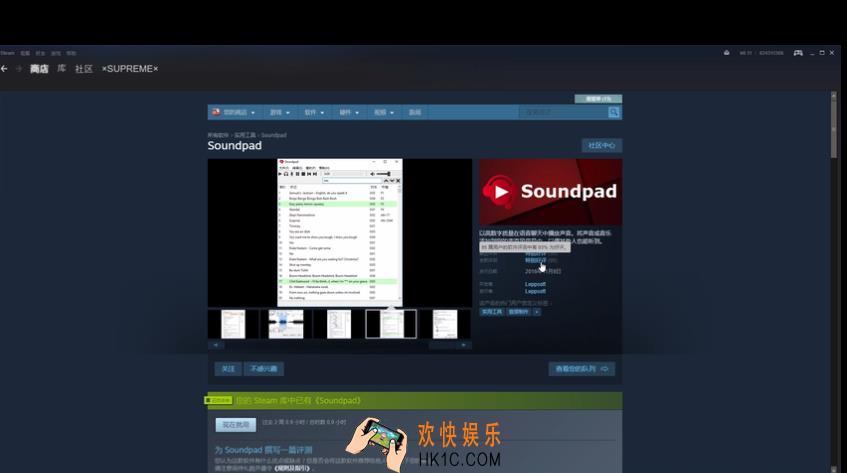Click the Soundpad breadcrumb link

coord(273,135)
